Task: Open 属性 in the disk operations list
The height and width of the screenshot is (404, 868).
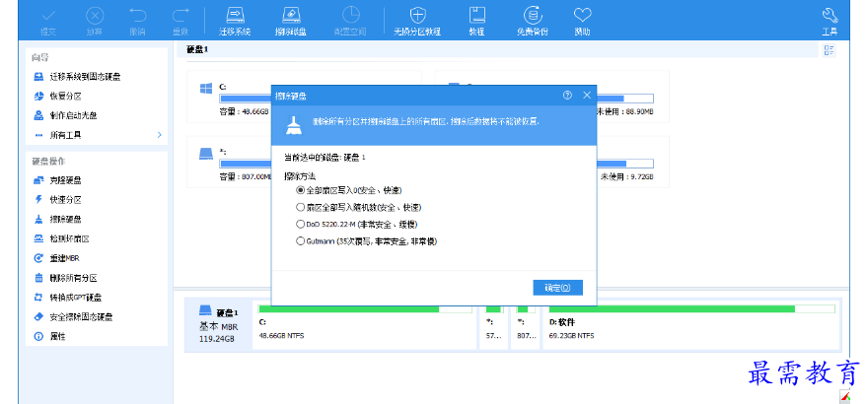Action: [x=57, y=336]
